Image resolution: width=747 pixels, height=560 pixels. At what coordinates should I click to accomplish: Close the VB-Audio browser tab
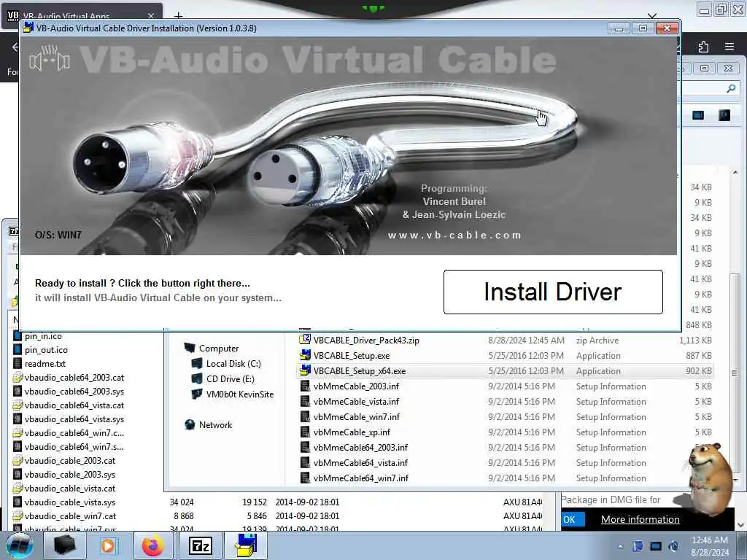point(151,16)
